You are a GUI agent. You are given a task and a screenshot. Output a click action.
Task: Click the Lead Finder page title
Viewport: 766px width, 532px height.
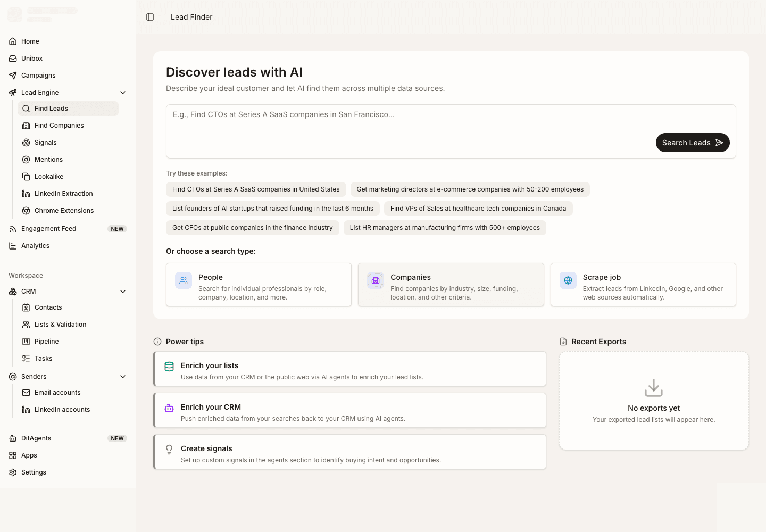point(191,17)
